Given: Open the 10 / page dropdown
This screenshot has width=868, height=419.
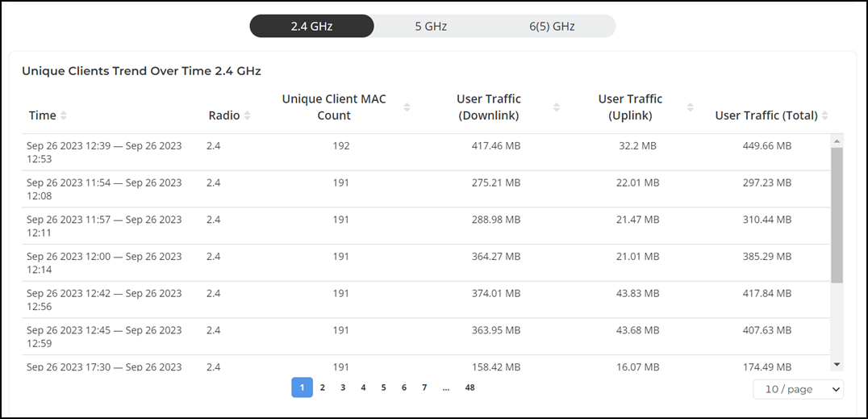Looking at the screenshot, I should tap(799, 389).
